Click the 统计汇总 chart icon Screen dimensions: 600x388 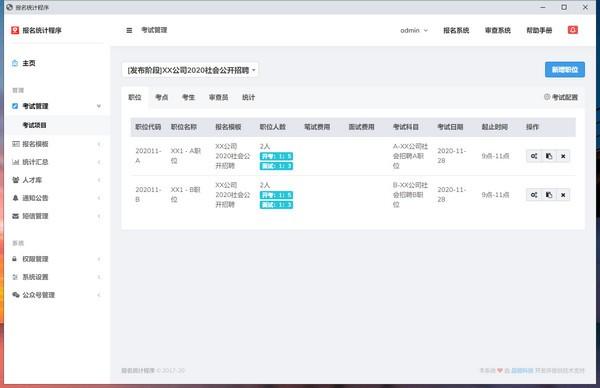click(x=15, y=162)
